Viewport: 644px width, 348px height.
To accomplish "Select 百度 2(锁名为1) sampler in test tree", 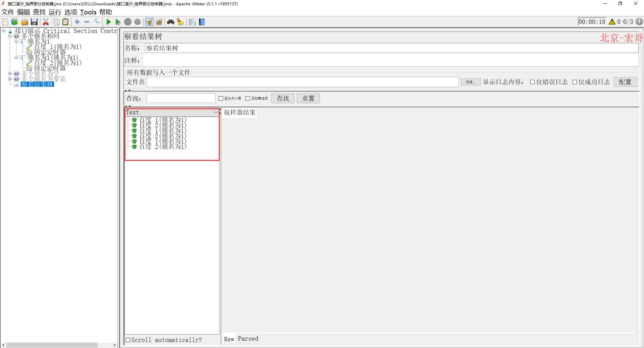I will click(x=58, y=63).
